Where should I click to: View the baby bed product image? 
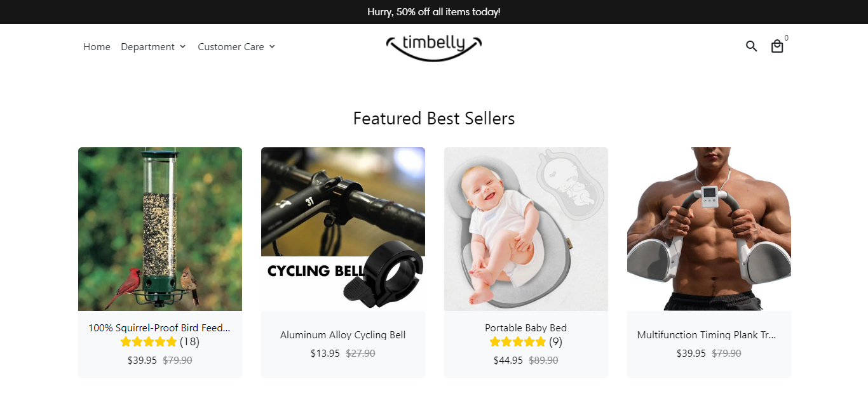coord(526,229)
